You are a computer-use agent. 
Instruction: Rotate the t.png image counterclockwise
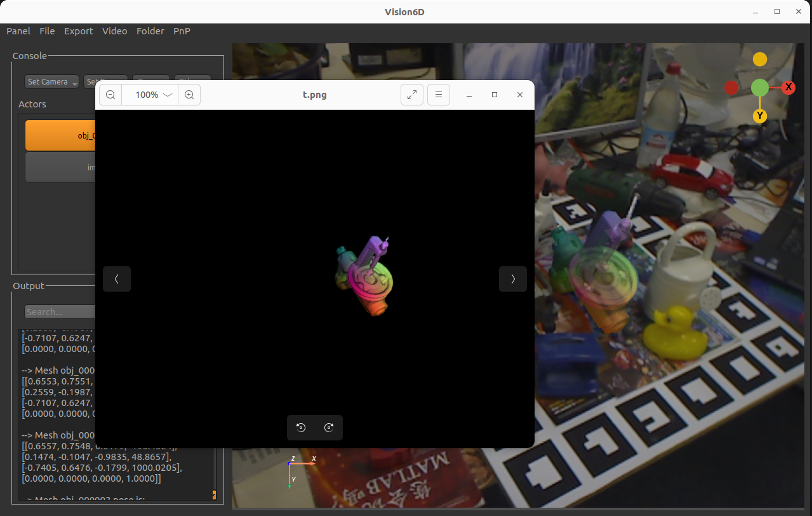click(300, 427)
